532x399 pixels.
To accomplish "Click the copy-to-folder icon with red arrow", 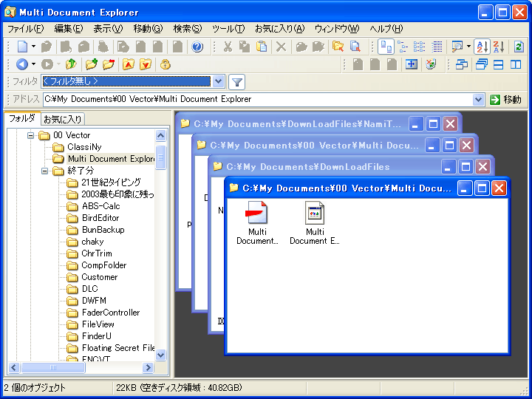I will [x=355, y=47].
